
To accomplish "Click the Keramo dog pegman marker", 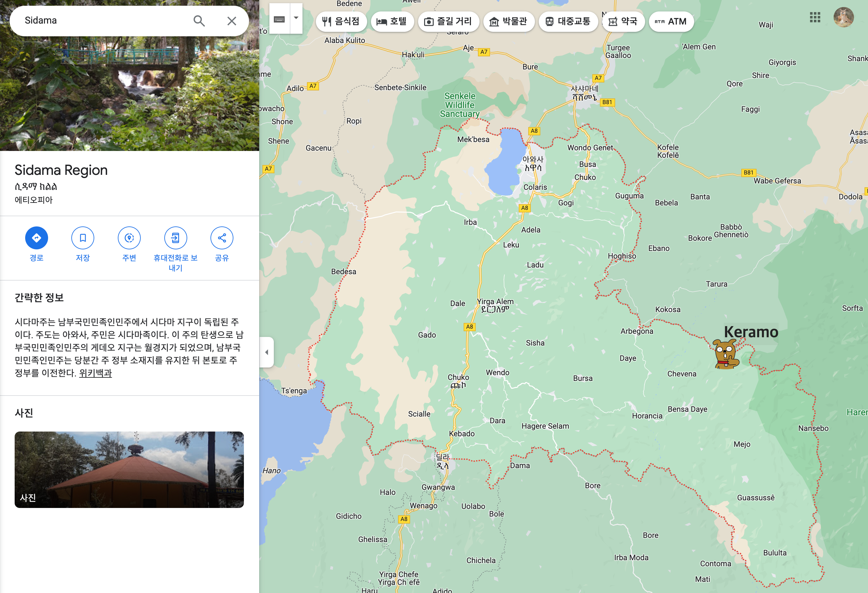I will click(x=725, y=354).
